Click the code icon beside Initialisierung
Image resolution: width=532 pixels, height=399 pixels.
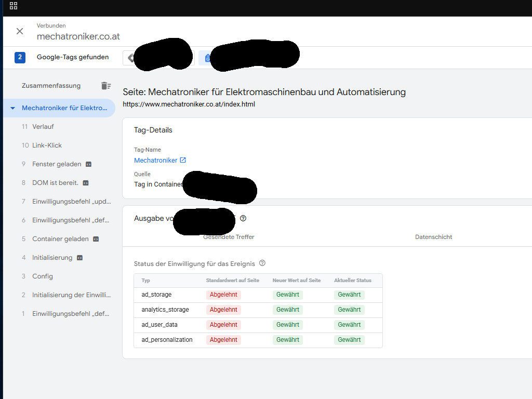(x=79, y=258)
